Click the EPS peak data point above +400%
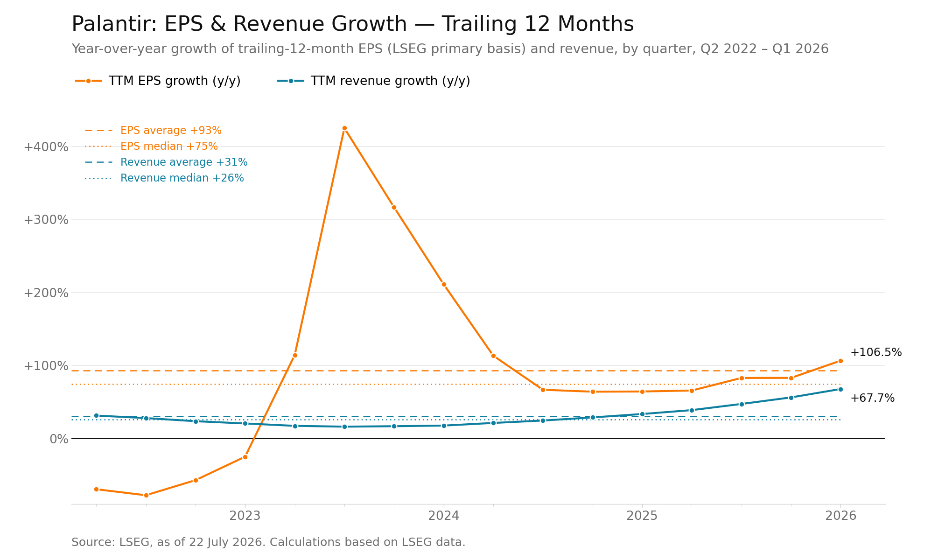Viewport: 952px width, 560px height. pyautogui.click(x=344, y=128)
